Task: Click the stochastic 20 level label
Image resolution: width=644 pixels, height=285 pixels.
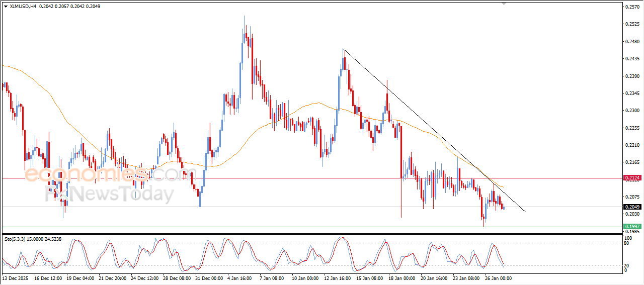Action: [x=627, y=265]
